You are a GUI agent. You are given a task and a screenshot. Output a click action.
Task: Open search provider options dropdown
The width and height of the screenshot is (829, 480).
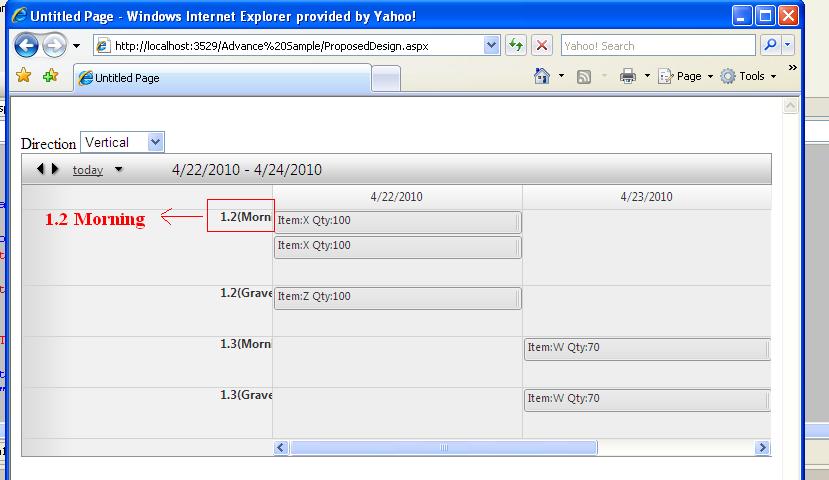point(788,45)
